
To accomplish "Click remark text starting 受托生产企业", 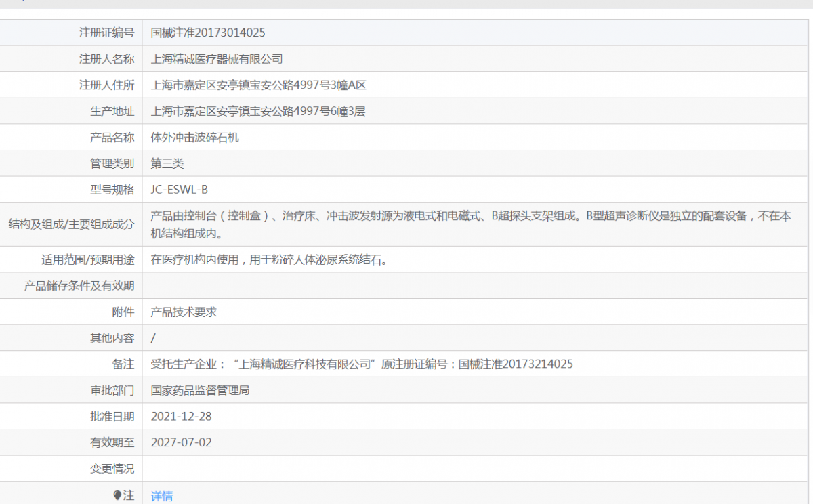I will coord(362,364).
